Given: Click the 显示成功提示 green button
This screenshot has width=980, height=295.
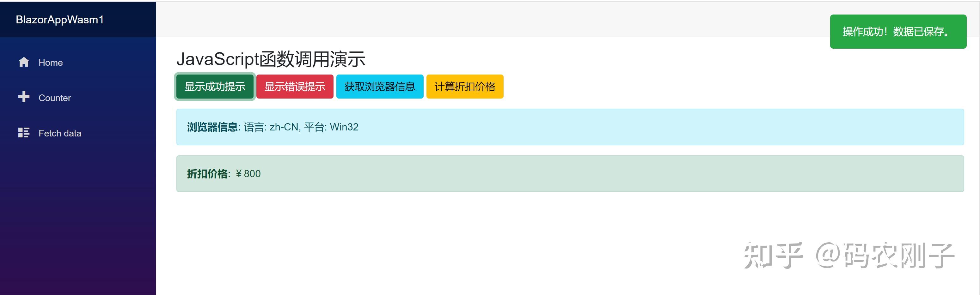Looking at the screenshot, I should point(214,87).
